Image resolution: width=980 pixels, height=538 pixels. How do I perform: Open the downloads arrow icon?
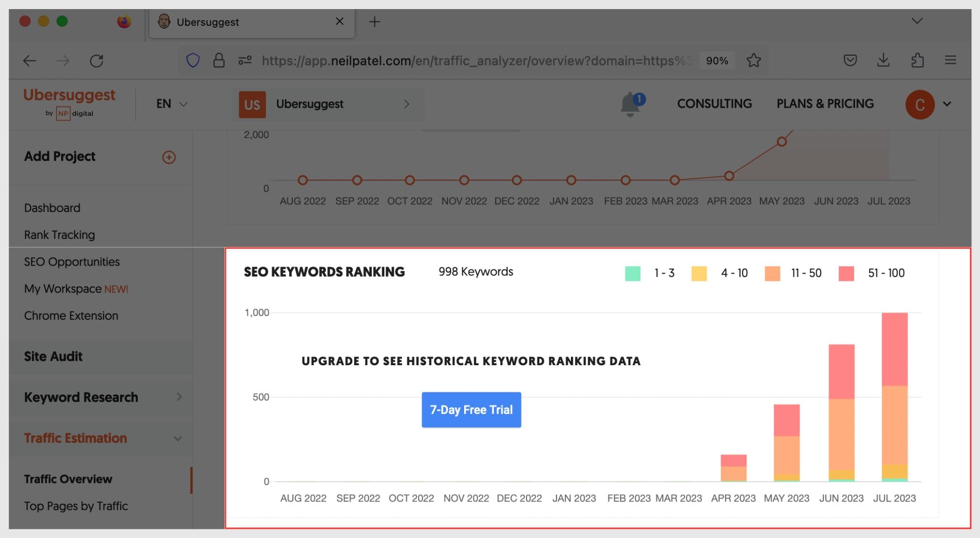click(x=883, y=60)
